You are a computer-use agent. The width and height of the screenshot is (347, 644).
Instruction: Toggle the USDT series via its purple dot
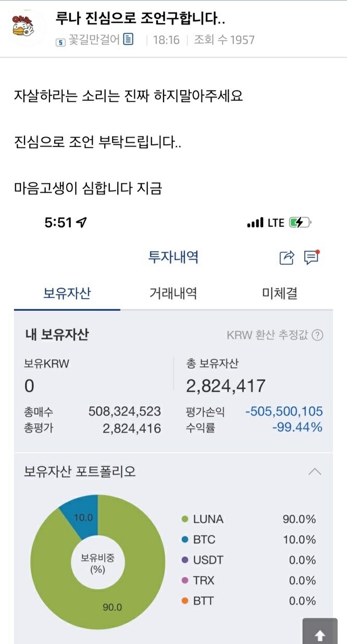(x=183, y=561)
